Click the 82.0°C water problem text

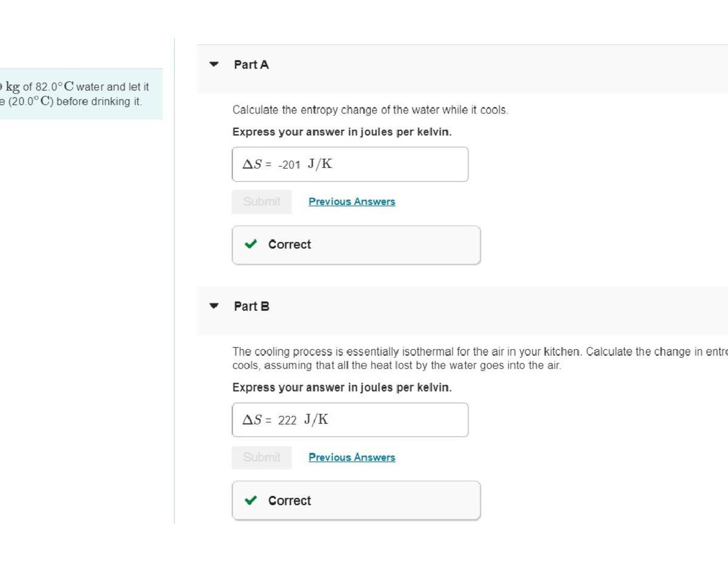tap(79, 87)
